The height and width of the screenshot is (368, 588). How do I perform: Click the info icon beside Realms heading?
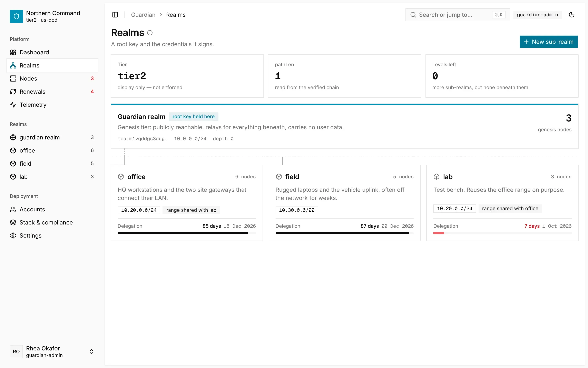tap(150, 33)
